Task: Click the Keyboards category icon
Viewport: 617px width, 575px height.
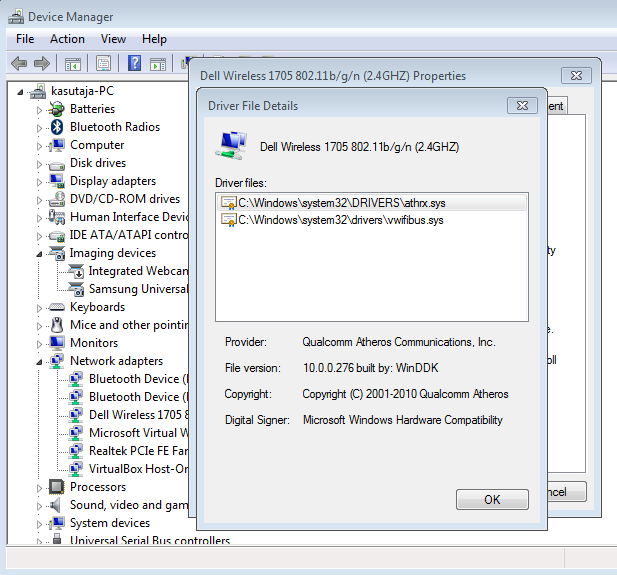Action: [x=57, y=307]
